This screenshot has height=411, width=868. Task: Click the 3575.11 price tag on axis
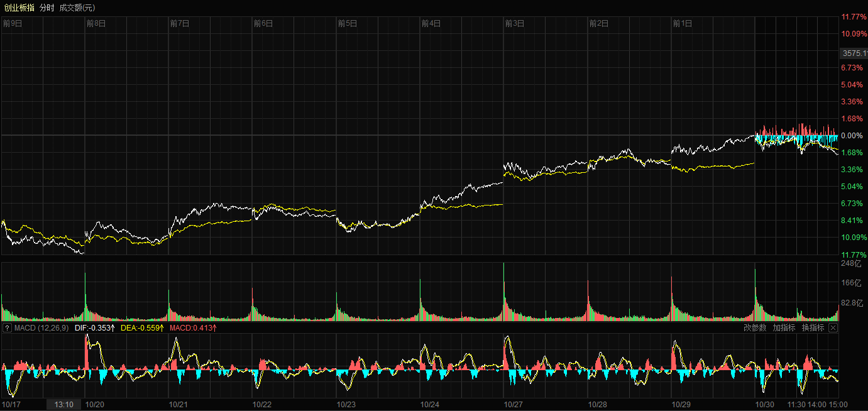[854, 53]
